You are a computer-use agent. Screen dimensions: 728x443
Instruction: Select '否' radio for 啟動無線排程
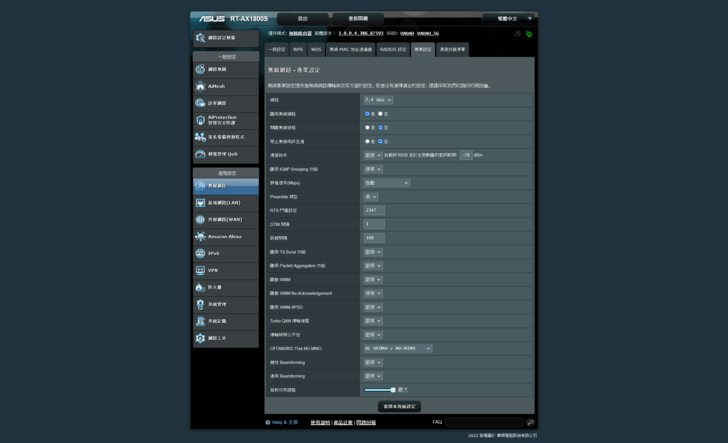pyautogui.click(x=381, y=128)
